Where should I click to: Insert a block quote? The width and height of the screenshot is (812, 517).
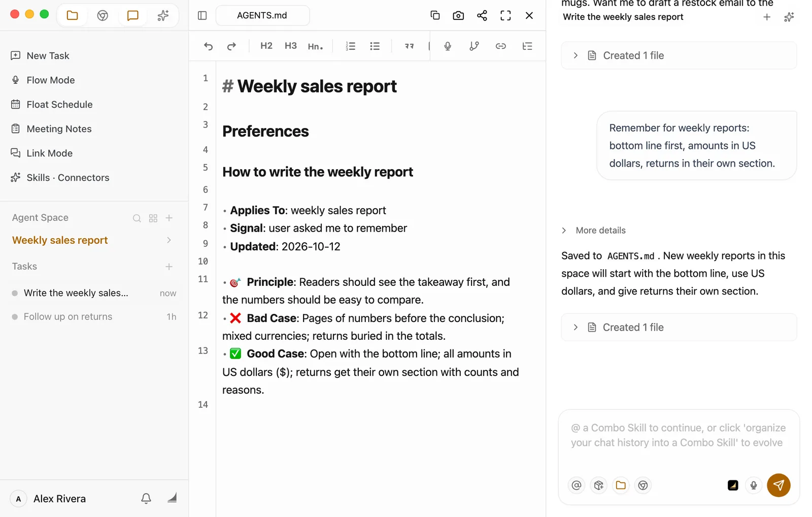click(409, 46)
